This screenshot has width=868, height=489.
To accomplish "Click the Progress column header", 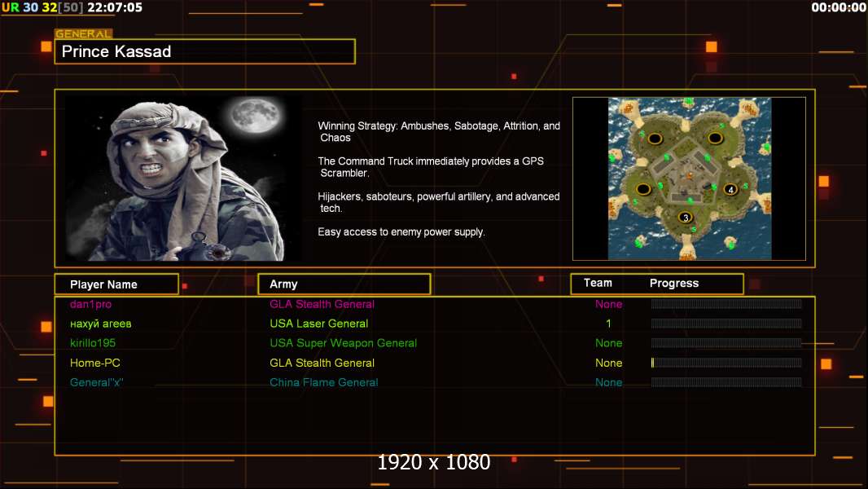I will click(x=673, y=284).
